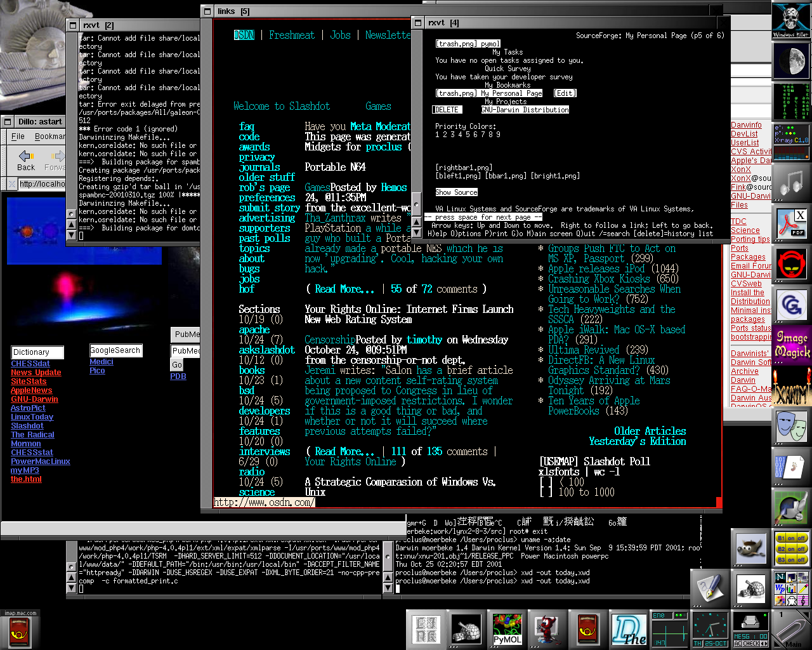Image resolution: width=812 pixels, height=650 pixels.
Task: Click [Edit] next to My Personal Page
Action: click(x=565, y=93)
